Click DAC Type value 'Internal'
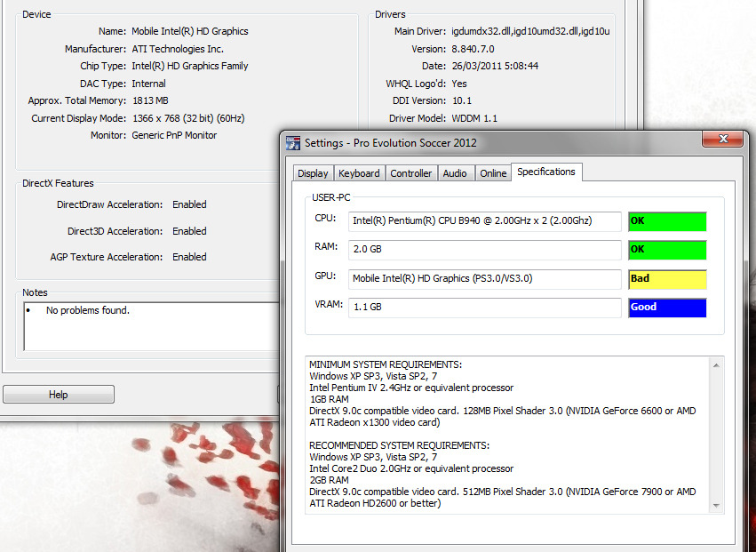 (149, 84)
